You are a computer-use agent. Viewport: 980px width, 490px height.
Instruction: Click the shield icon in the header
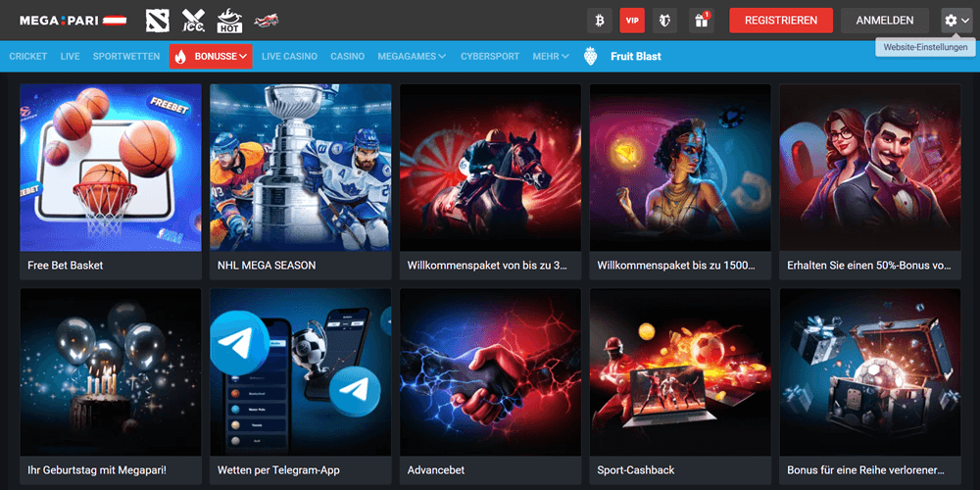(x=665, y=21)
